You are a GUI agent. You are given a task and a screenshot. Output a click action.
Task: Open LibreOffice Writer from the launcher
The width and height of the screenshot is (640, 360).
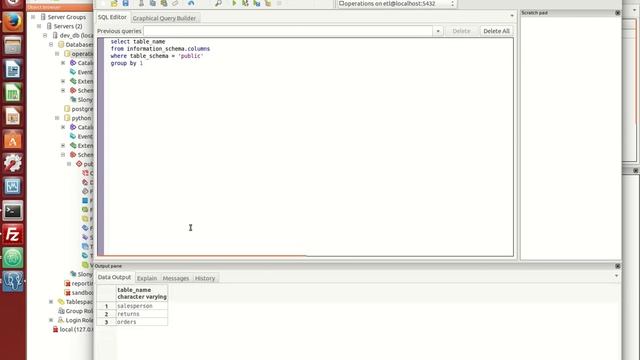pos(13,69)
